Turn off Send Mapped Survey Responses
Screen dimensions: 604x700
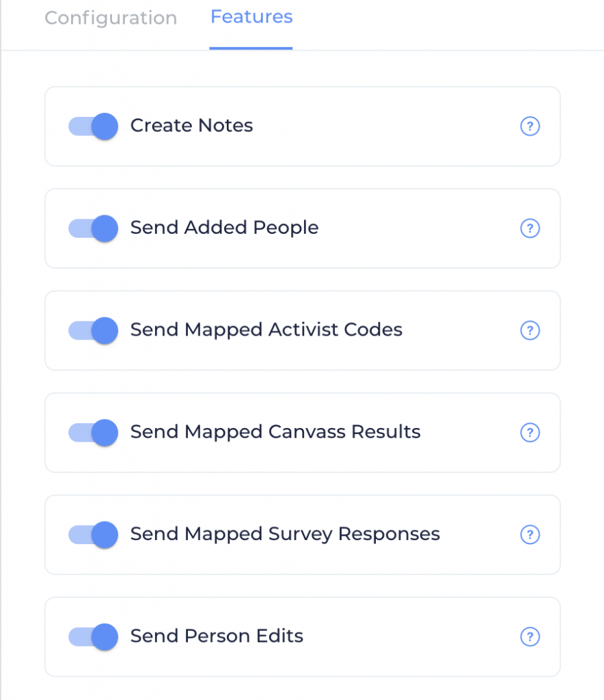pyautogui.click(x=93, y=535)
